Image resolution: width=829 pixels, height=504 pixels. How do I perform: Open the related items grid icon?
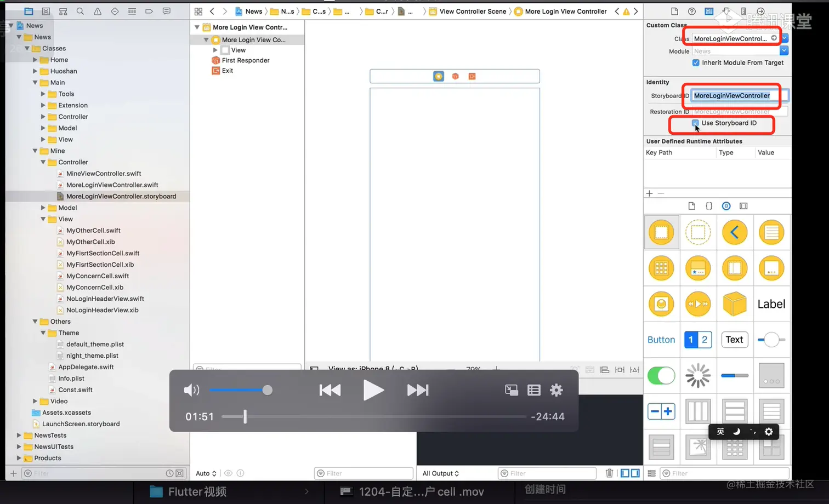point(198,11)
